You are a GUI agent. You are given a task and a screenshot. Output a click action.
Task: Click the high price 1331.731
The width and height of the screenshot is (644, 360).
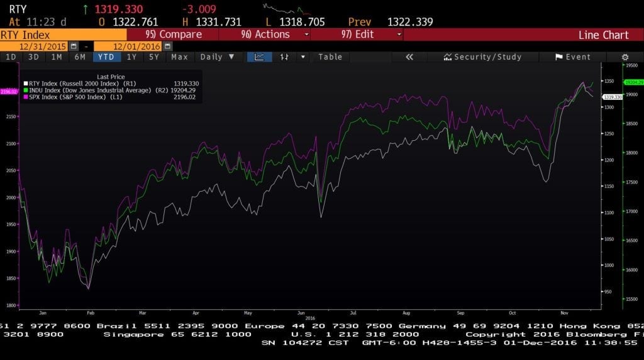click(x=218, y=22)
